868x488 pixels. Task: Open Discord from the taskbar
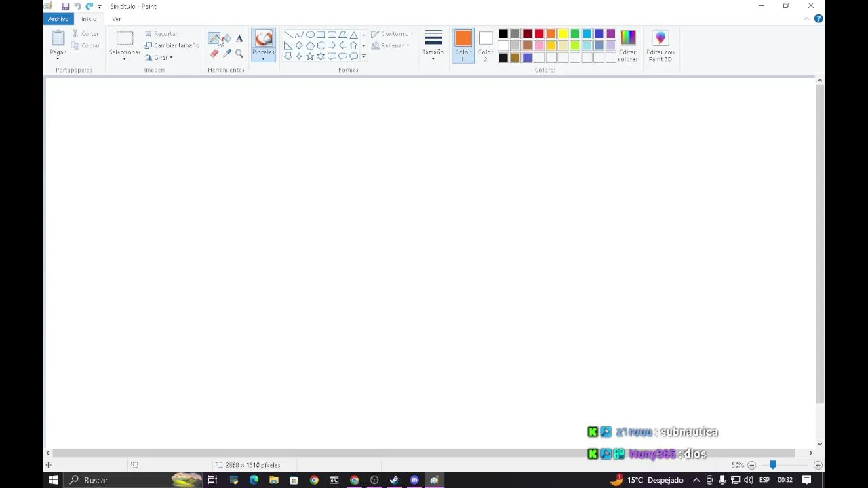click(414, 480)
